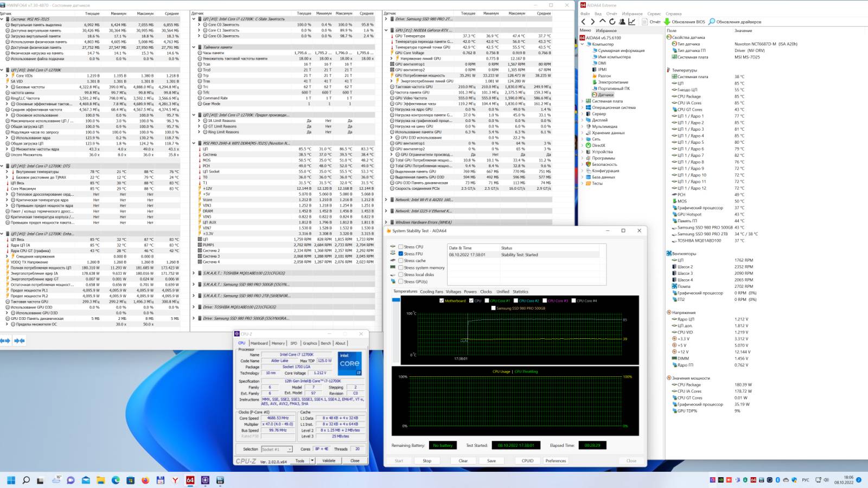Click the blue graph scale slider handle
868x488 pixels.
point(396,300)
